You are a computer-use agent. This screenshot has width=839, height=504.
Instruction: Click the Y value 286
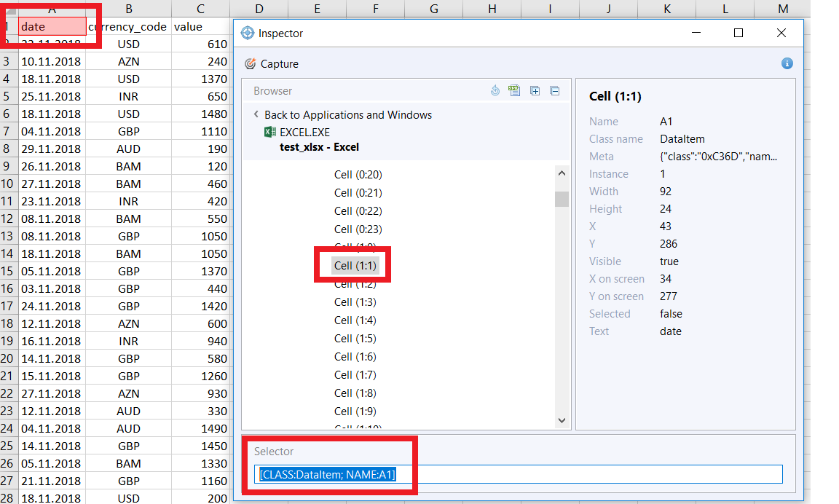[669, 243]
